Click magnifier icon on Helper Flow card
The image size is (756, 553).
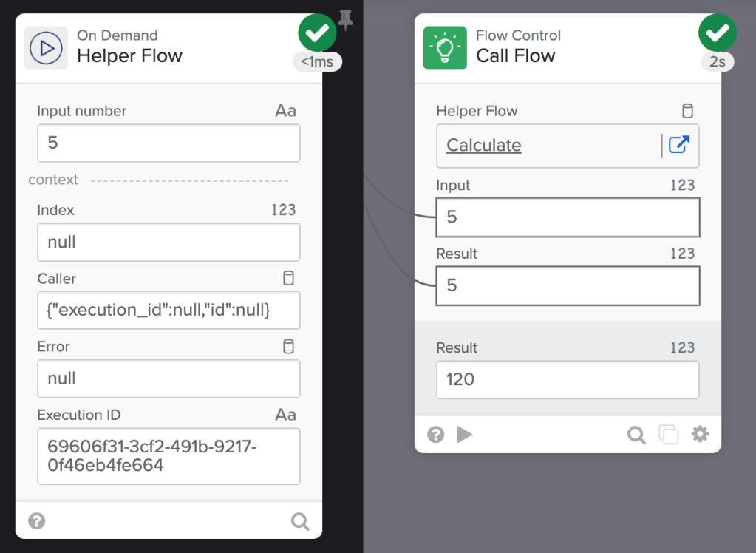pyautogui.click(x=300, y=521)
